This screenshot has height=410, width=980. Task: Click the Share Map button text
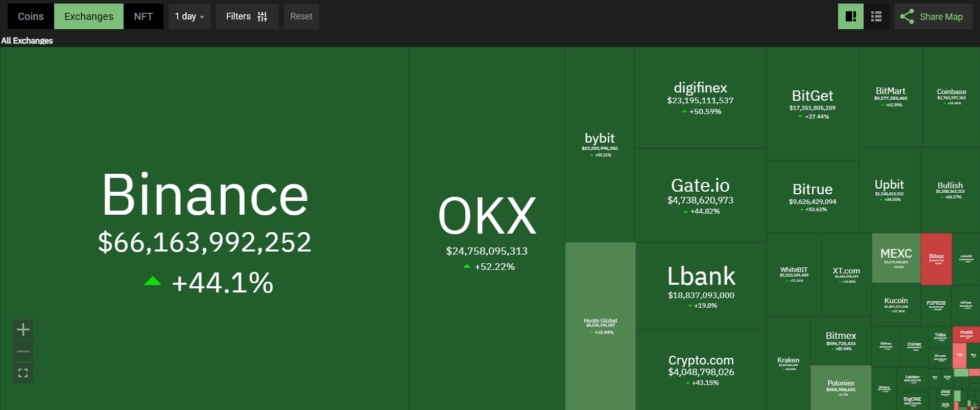[941, 17]
